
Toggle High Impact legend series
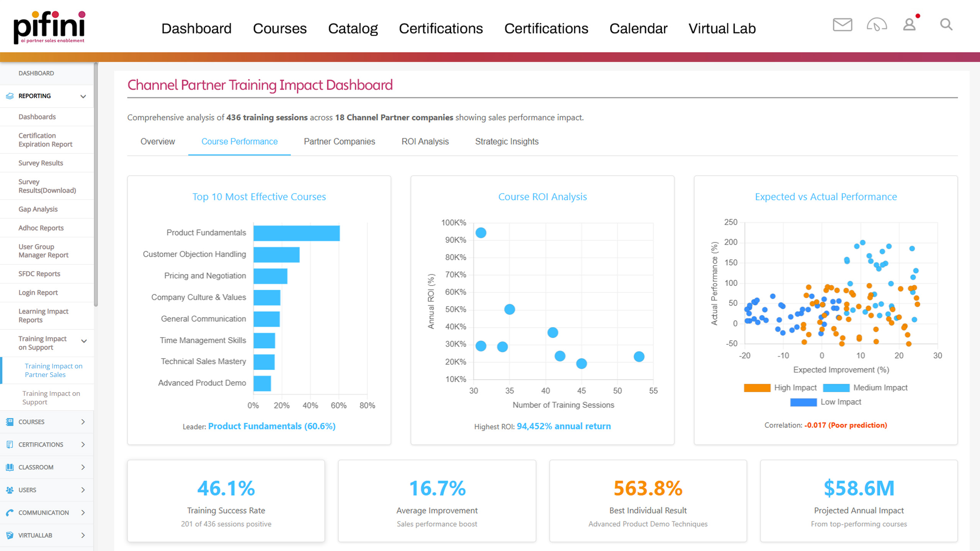pos(780,388)
